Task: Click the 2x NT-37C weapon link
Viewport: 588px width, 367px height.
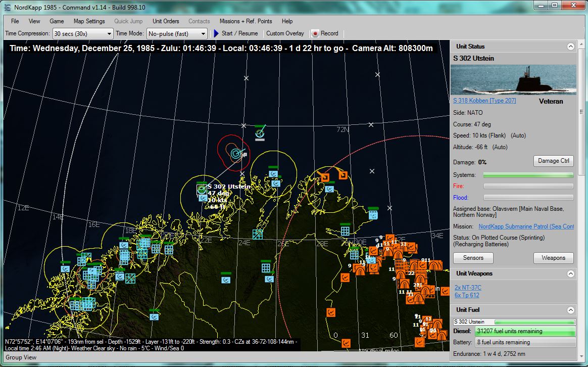Action: 468,288
